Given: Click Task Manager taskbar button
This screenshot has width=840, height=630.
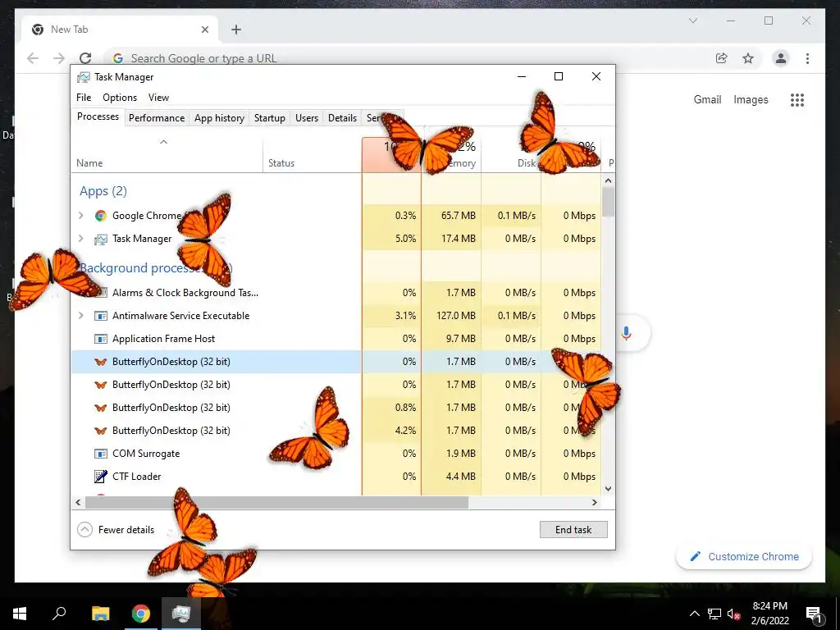Looking at the screenshot, I should click(181, 614).
